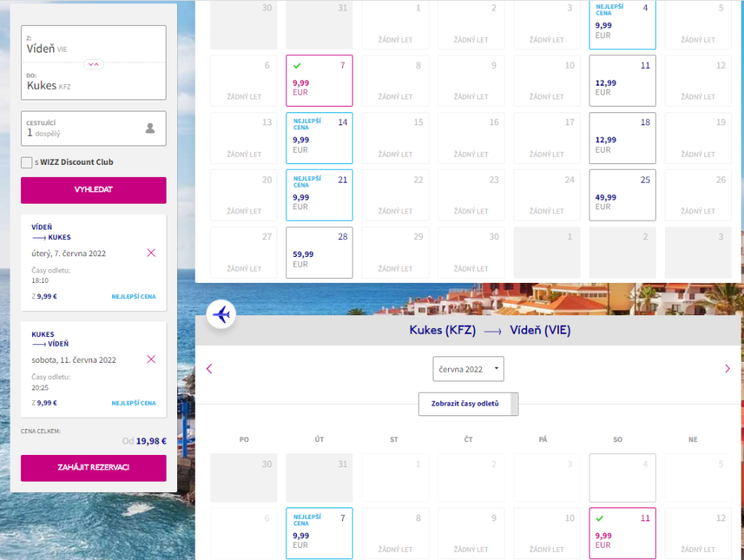
Task: Click Zahájit rezervaci button
Action: click(94, 468)
